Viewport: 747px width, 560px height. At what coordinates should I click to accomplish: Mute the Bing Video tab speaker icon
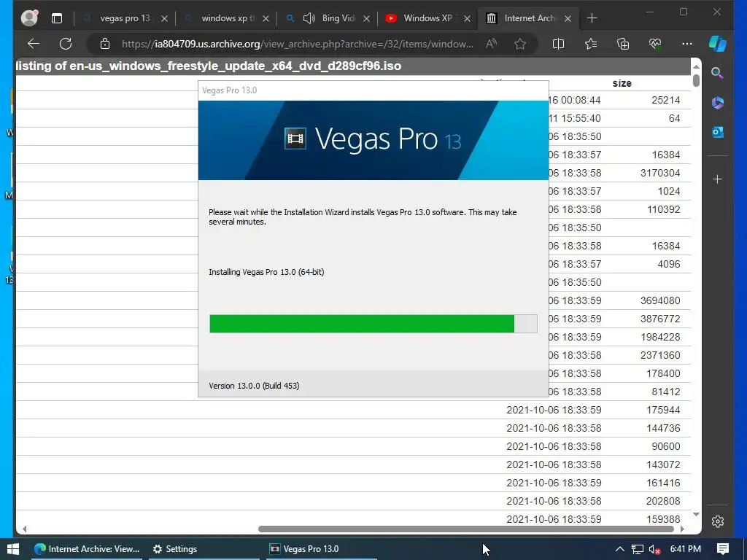click(x=309, y=18)
